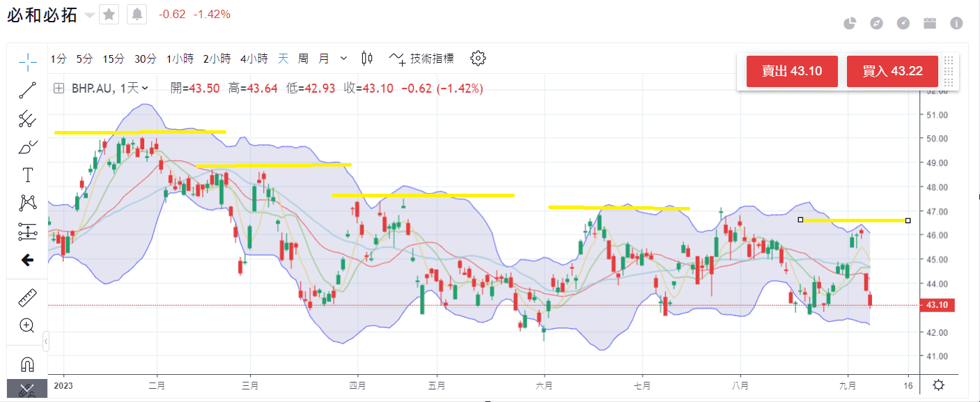Pick the ruler measure tool
Image resolution: width=980 pixels, height=402 pixels.
[x=28, y=298]
